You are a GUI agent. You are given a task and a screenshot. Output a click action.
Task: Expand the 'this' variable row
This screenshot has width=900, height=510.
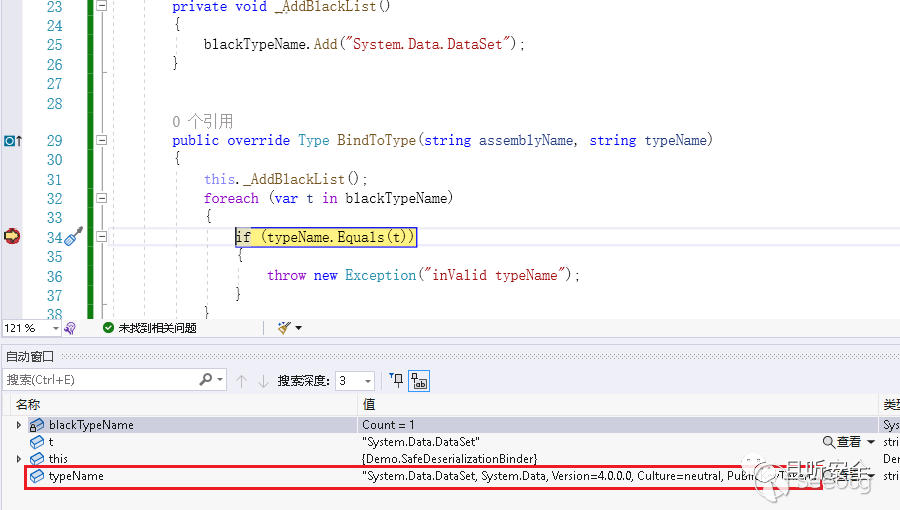point(19,459)
